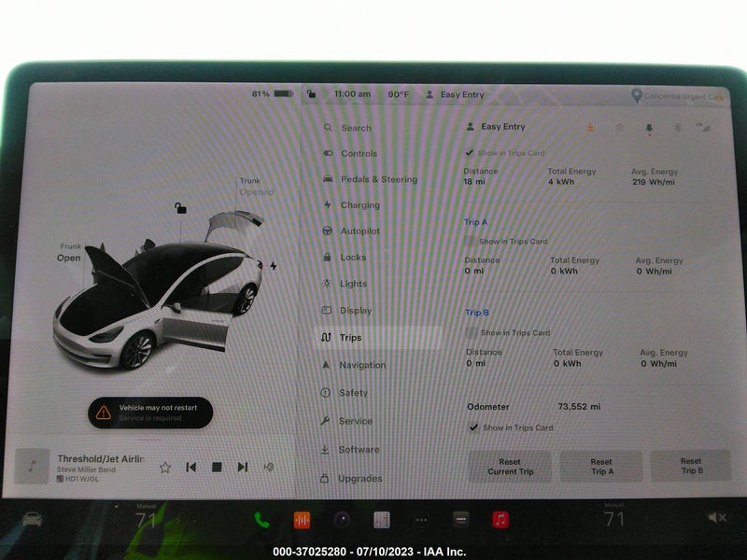Viewport: 747px width, 560px height.
Task: Favorite the current song with star
Action: pos(165,468)
